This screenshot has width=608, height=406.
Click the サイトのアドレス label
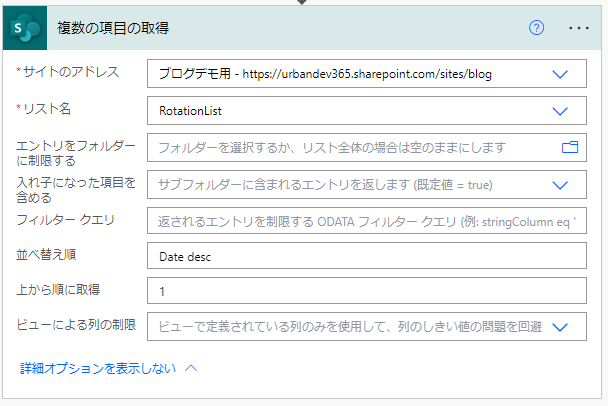click(x=71, y=72)
